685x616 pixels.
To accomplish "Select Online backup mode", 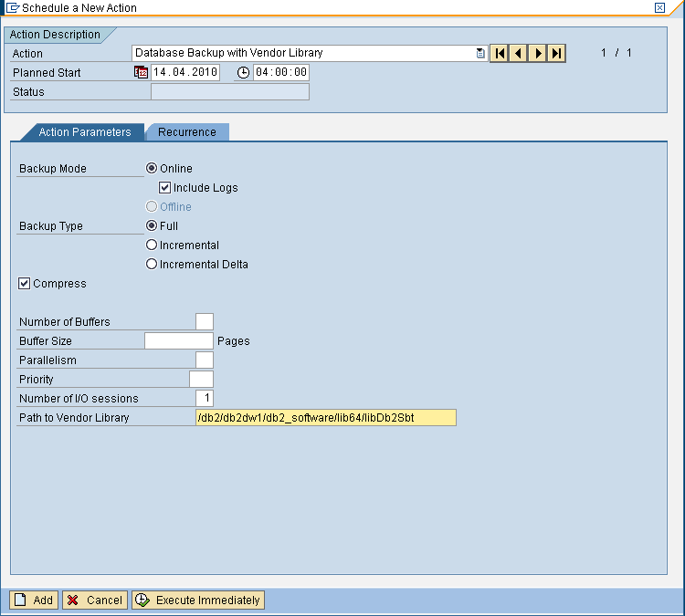I will 152,168.
